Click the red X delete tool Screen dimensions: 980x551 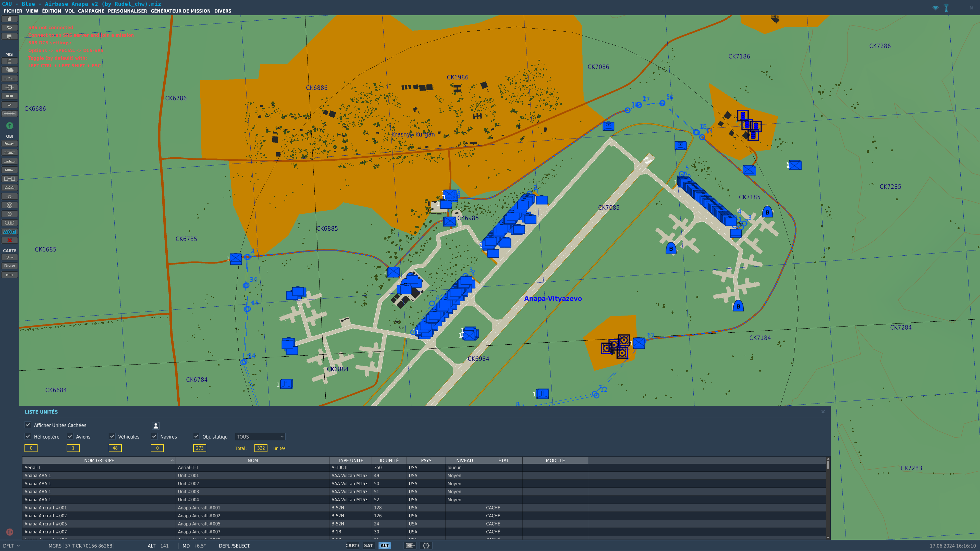(9, 240)
